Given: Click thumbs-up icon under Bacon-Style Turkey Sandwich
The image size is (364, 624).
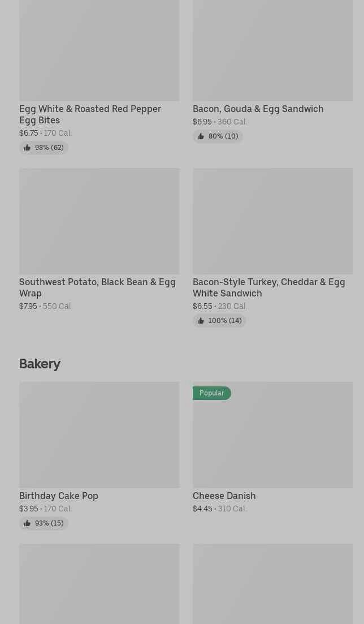Looking at the screenshot, I should (x=201, y=321).
